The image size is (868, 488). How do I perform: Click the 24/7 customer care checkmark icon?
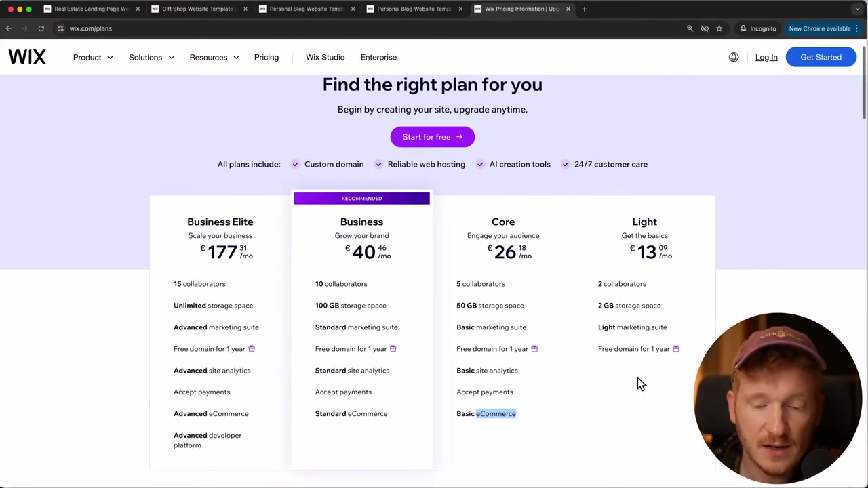pyautogui.click(x=565, y=164)
